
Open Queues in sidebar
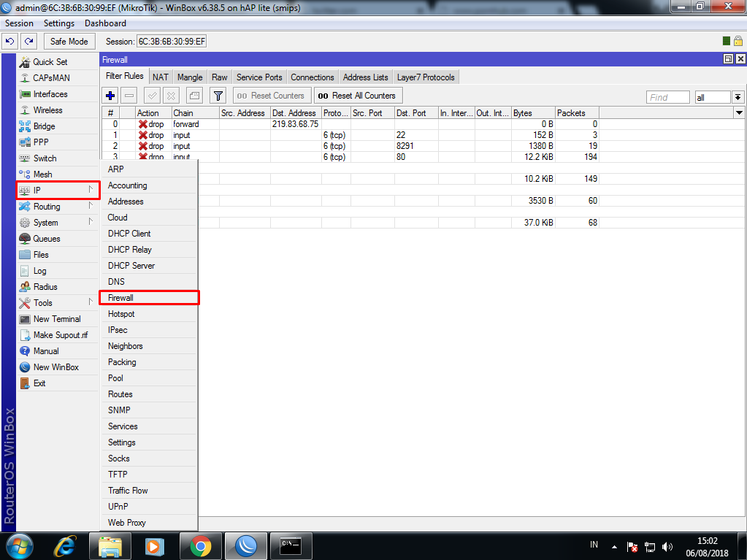[58, 239]
